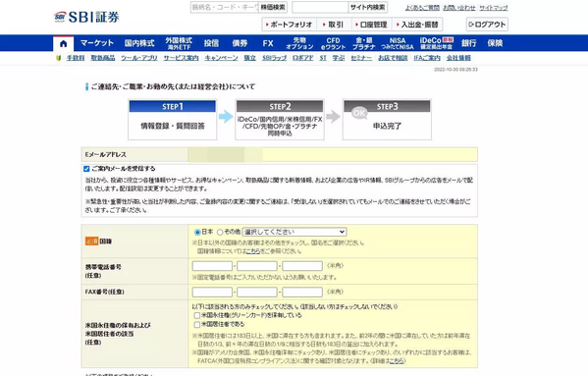
Task: Select the 日本 nationality radio button
Action: [x=197, y=232]
